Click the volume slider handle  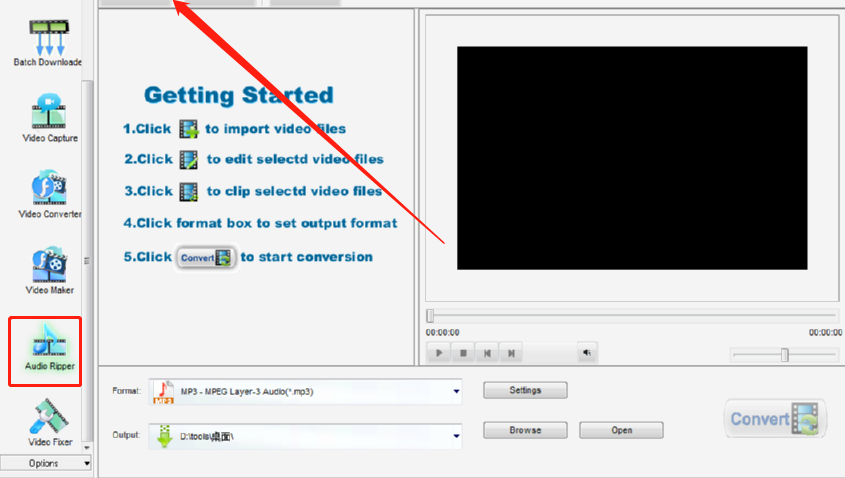[x=785, y=355]
